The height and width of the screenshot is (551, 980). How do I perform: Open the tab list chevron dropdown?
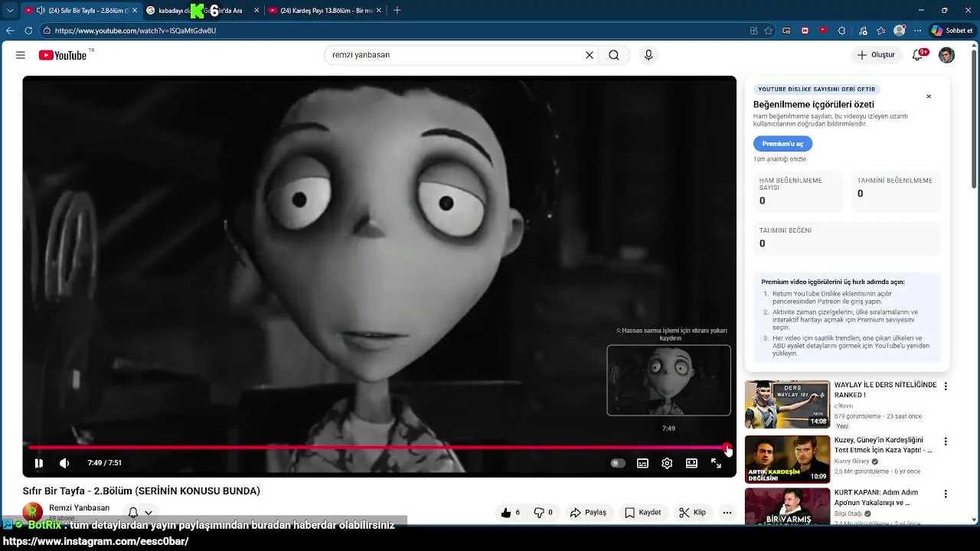(x=10, y=11)
